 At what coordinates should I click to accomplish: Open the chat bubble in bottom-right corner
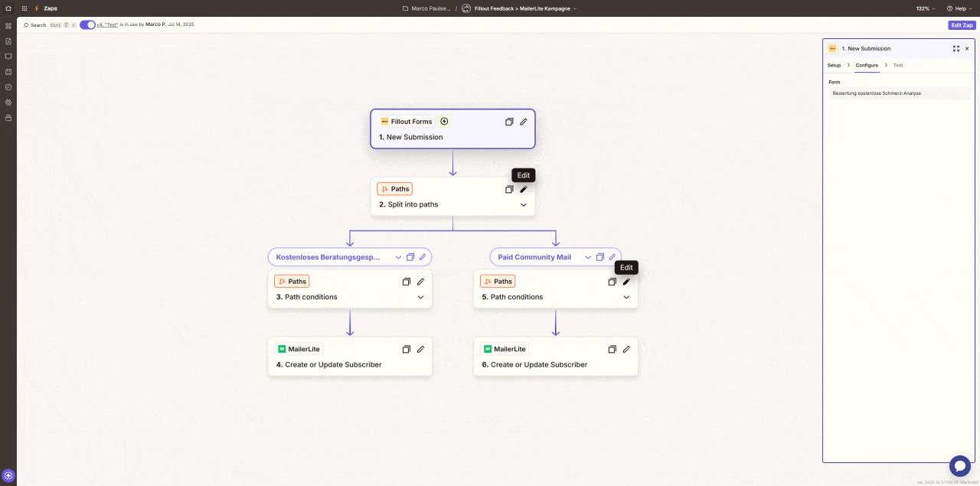tap(960, 465)
